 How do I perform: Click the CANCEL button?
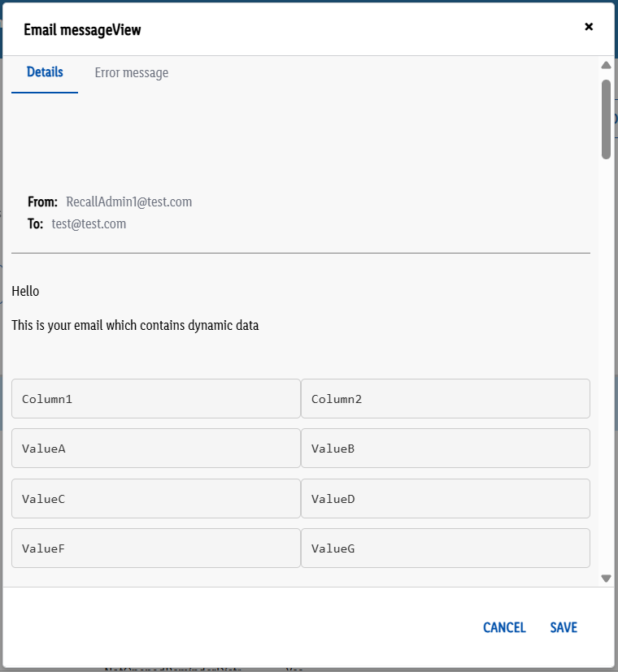(504, 627)
